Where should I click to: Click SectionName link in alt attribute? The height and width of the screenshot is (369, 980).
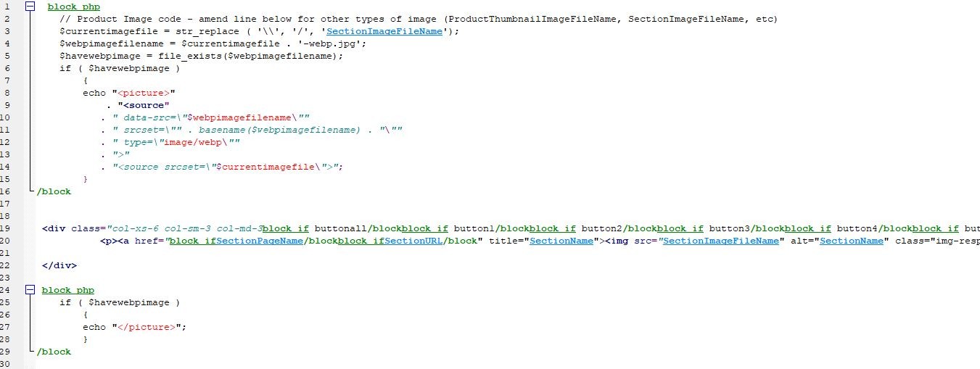(x=852, y=241)
